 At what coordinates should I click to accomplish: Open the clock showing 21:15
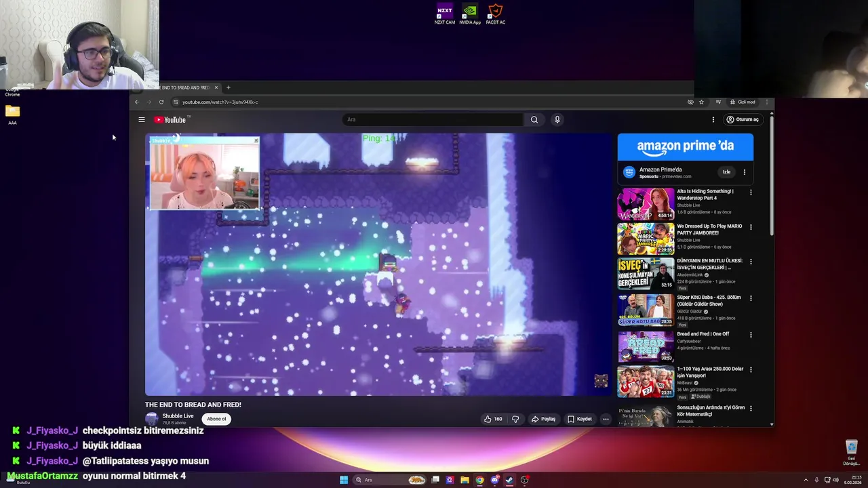(854, 480)
